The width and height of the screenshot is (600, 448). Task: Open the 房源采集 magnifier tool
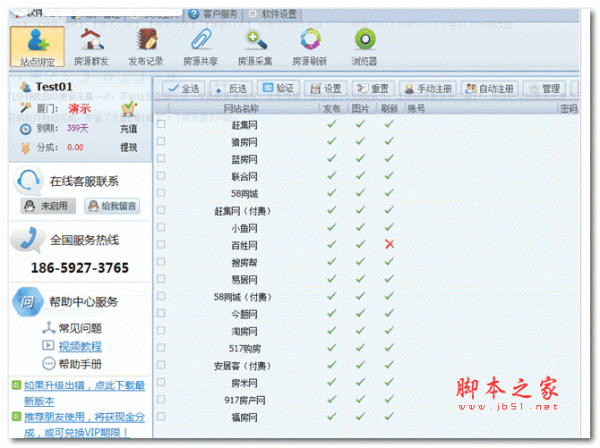coord(255,46)
